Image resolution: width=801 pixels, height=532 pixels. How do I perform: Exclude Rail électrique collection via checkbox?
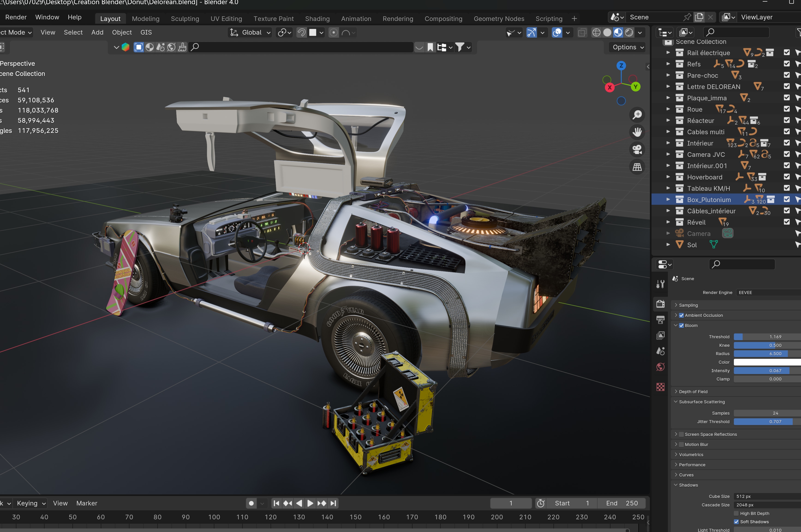pos(787,53)
